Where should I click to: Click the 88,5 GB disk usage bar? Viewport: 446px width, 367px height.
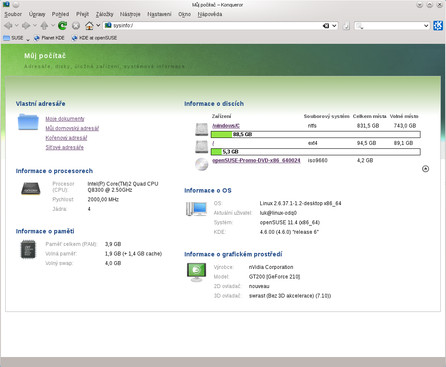(315, 134)
